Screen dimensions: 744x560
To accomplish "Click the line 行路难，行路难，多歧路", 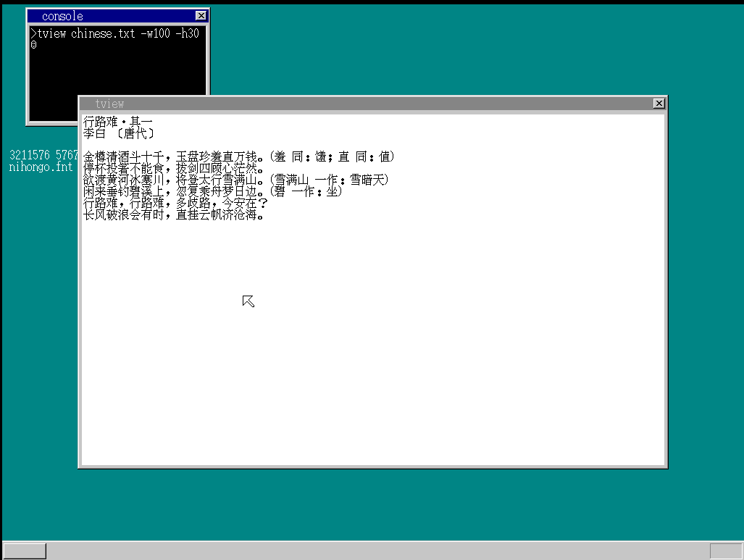I will (175, 203).
